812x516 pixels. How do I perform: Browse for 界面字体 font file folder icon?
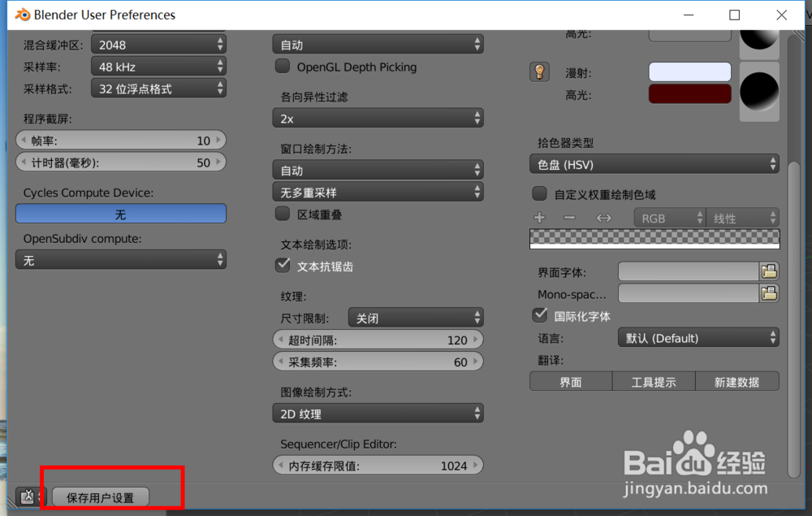769,271
